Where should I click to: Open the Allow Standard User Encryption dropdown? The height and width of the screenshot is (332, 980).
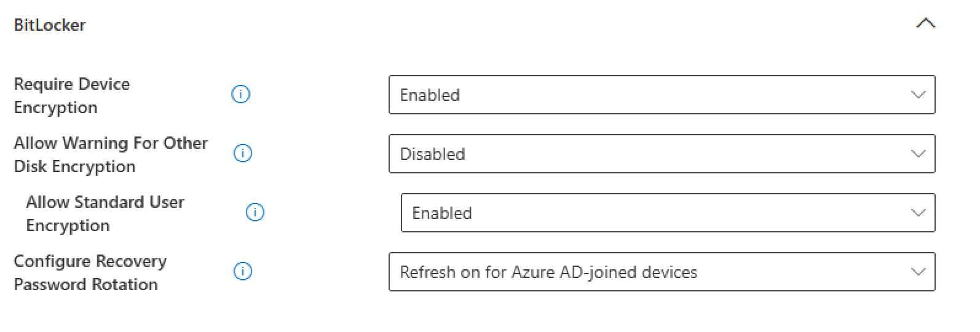pyautogui.click(x=668, y=213)
